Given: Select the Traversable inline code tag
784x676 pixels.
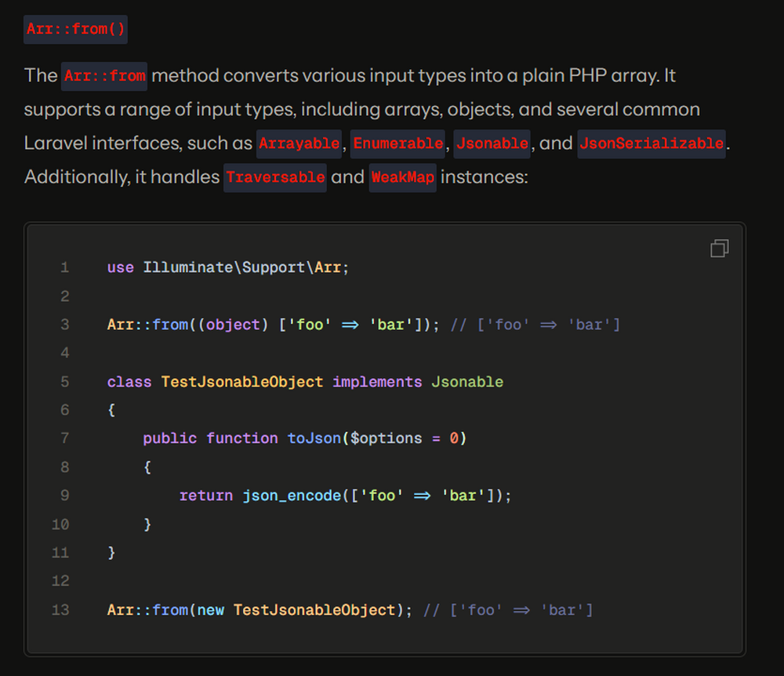Looking at the screenshot, I should pos(275,177).
